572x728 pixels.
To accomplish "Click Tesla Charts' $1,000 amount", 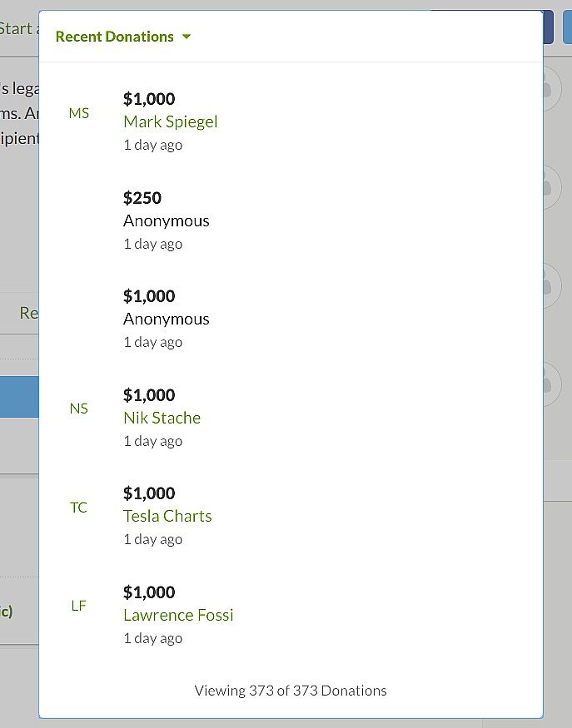I will [x=149, y=493].
